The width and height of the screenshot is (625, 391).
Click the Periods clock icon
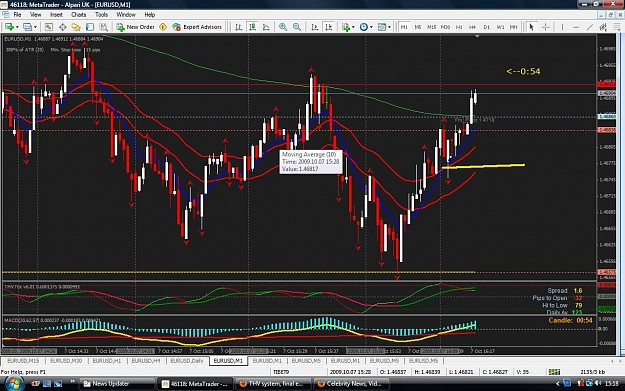point(364,27)
